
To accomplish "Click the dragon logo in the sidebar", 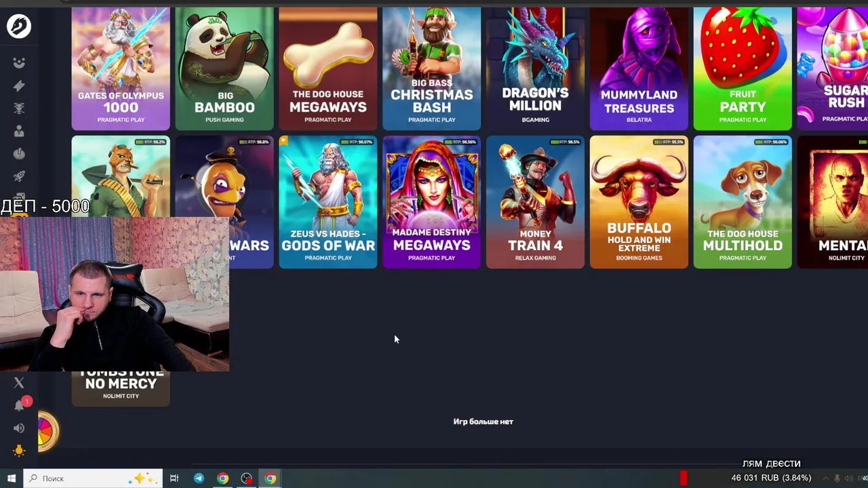I will (19, 26).
